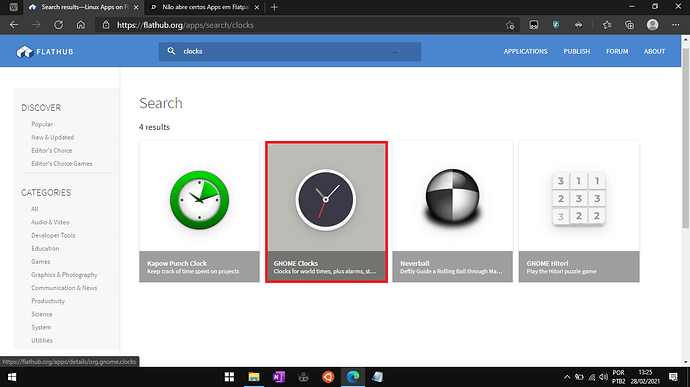Select the All category
The width and height of the screenshot is (690, 387).
tap(35, 209)
